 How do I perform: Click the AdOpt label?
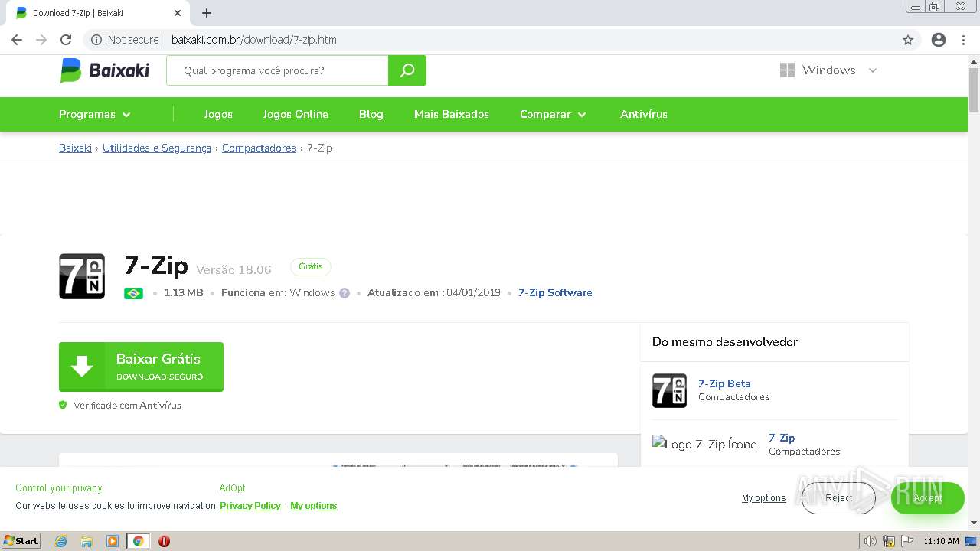pyautogui.click(x=233, y=488)
